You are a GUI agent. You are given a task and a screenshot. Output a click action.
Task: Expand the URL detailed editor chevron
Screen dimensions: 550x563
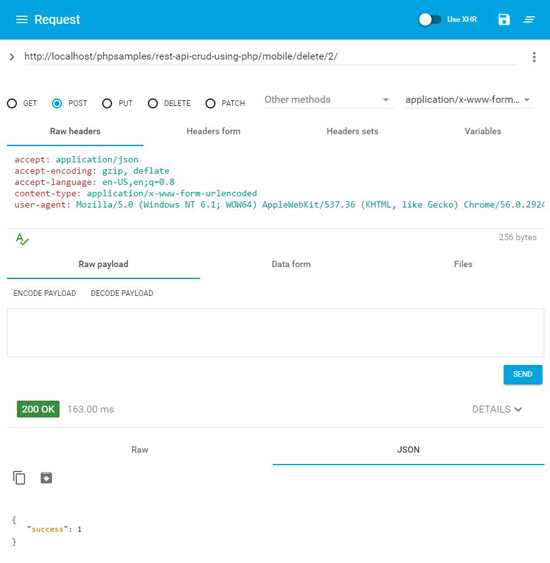coord(12,57)
